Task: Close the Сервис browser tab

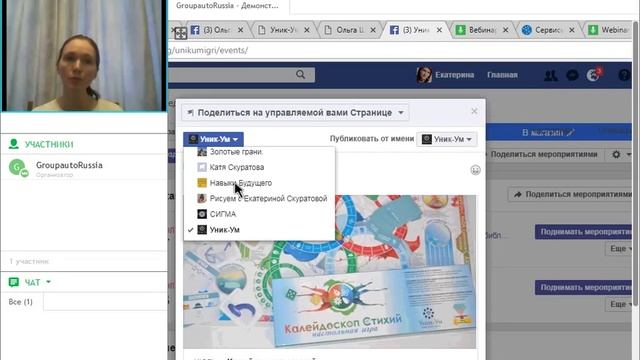Action: [x=571, y=30]
